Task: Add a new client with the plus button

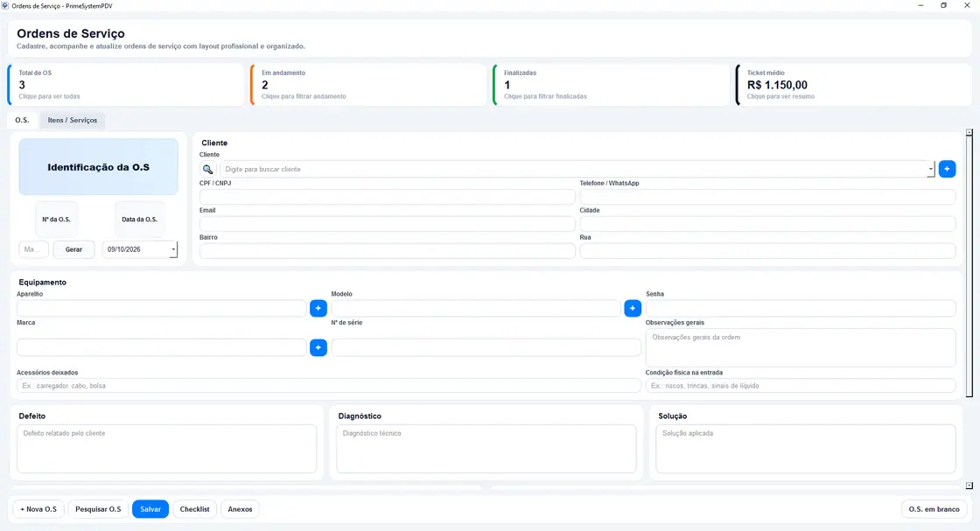Action: tap(947, 169)
